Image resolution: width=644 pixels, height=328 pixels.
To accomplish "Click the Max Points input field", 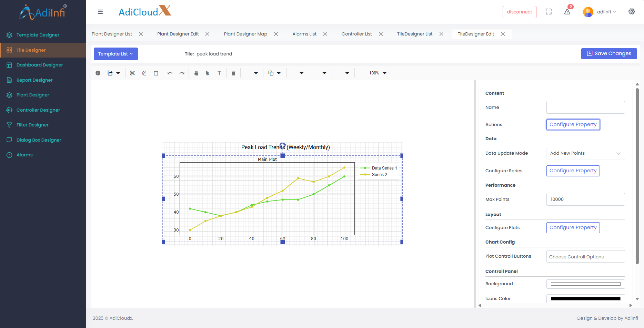I will (585, 199).
